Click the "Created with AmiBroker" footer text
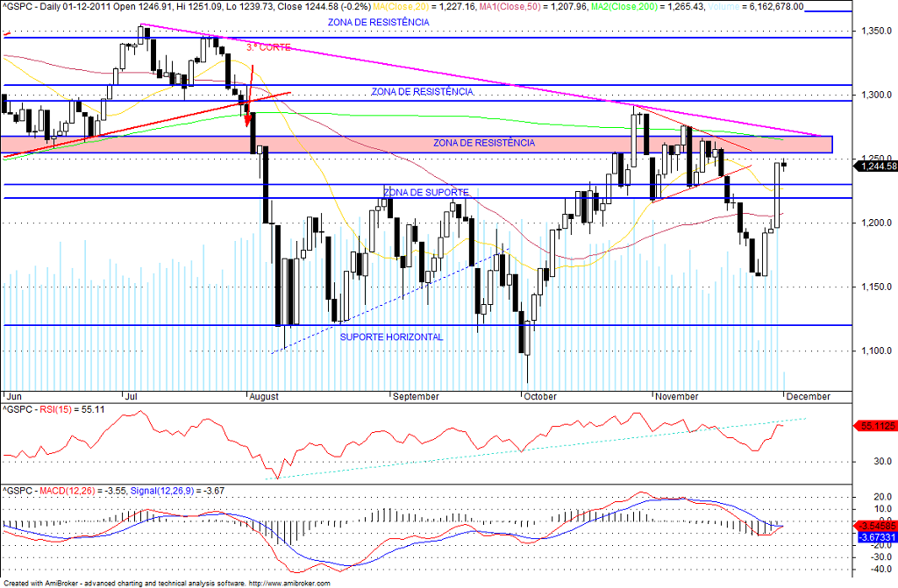The height and width of the screenshot is (588, 898). pyautogui.click(x=40, y=584)
